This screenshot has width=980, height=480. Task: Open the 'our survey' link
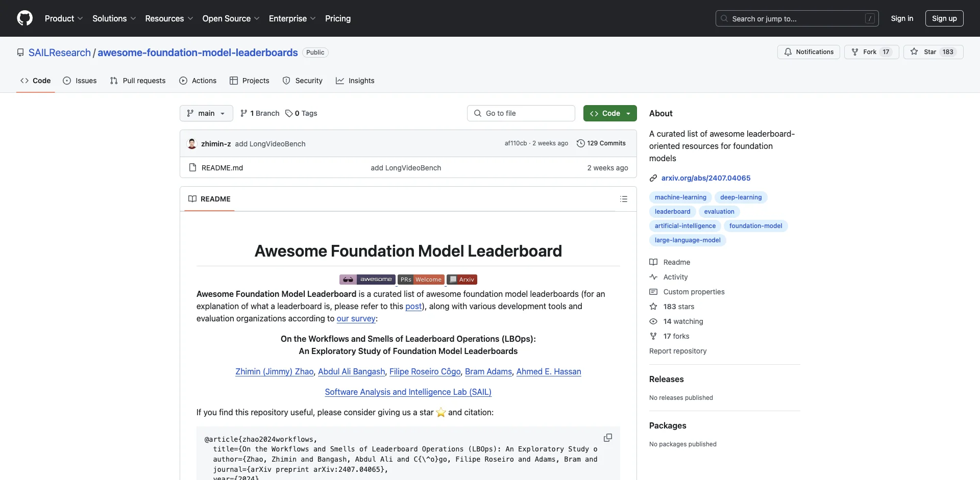click(x=356, y=318)
